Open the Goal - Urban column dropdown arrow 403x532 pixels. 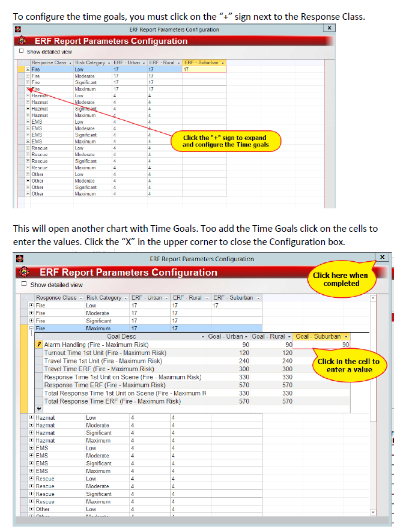246,337
